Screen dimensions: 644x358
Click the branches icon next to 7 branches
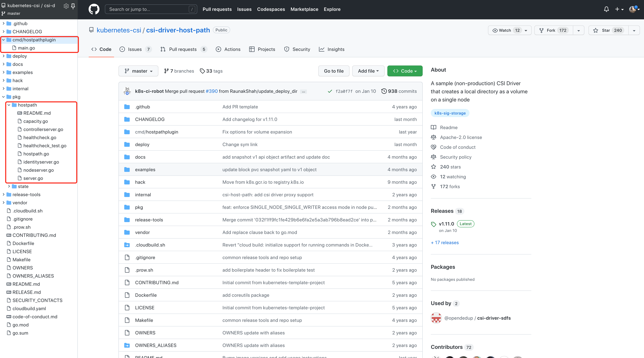[166, 71]
